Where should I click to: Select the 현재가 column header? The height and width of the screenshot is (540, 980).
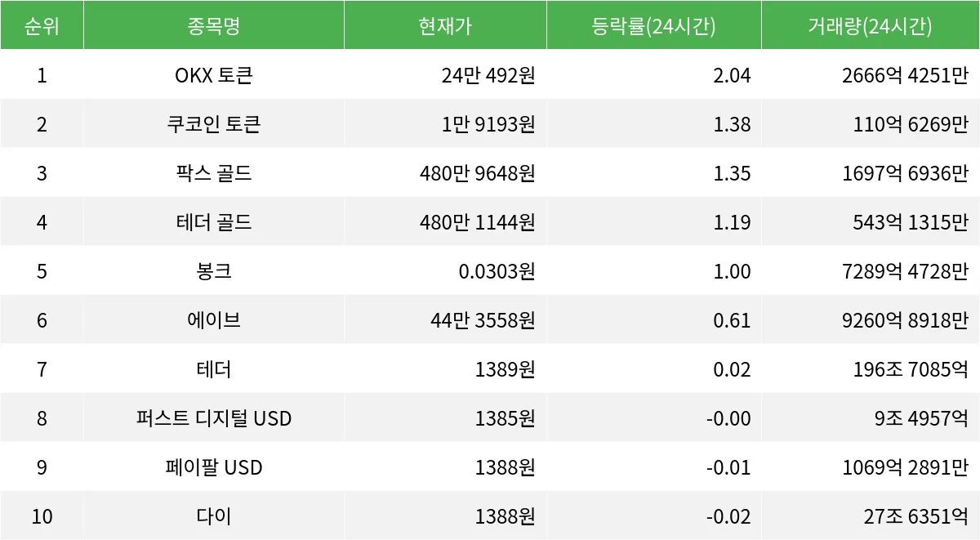(445, 25)
